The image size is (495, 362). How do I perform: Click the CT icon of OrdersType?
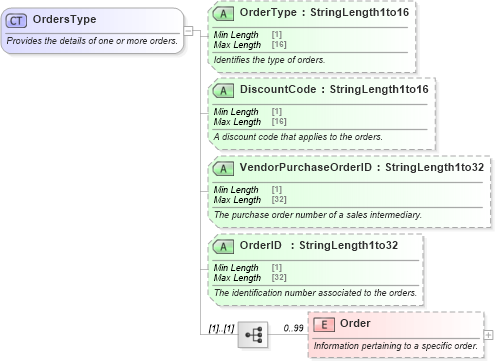pos(16,21)
